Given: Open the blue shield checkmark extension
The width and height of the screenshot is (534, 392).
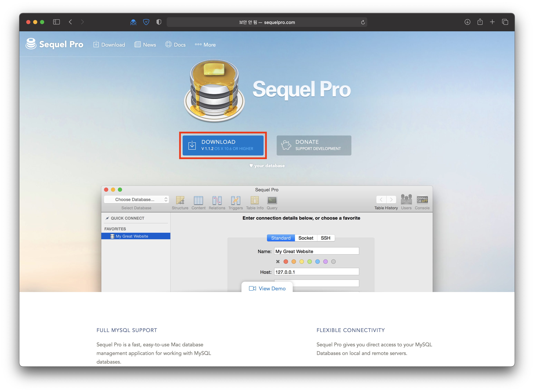Looking at the screenshot, I should (146, 22).
